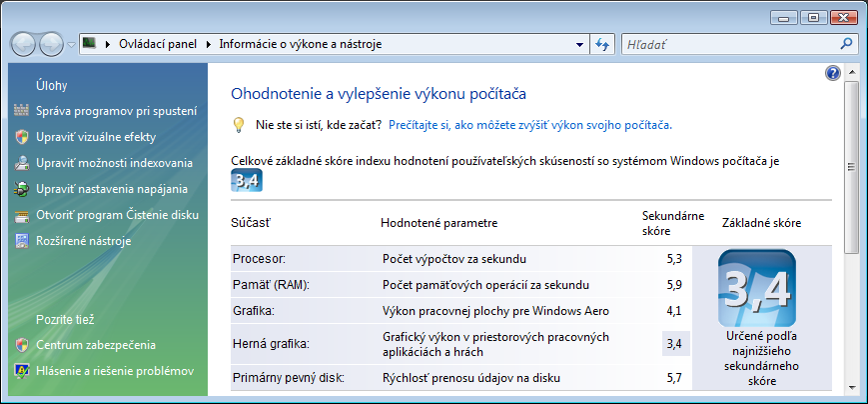
Task: Click the large 3,4 base score image
Action: point(757,288)
